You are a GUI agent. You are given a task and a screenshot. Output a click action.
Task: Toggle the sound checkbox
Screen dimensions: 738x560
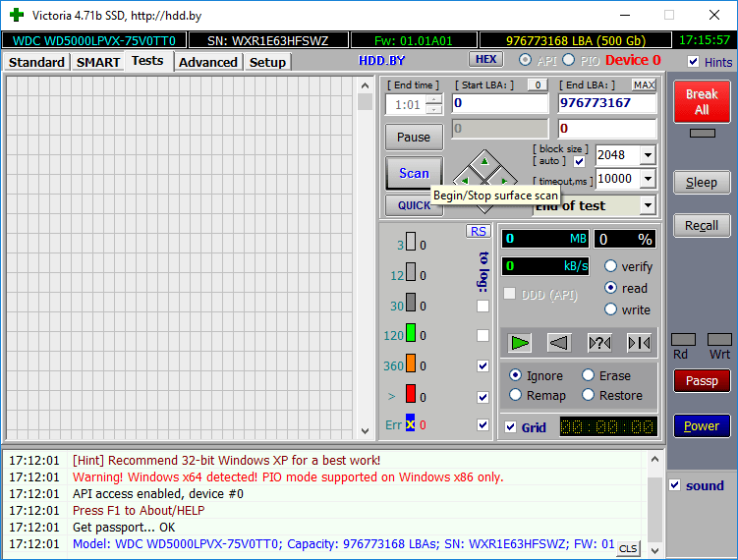674,485
